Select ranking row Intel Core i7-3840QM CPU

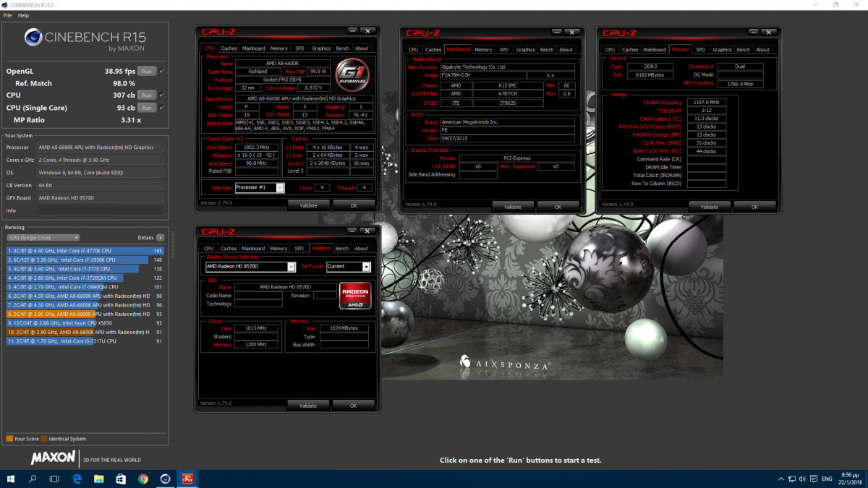(x=85, y=287)
